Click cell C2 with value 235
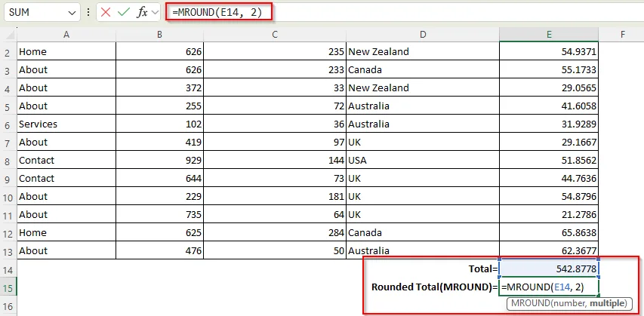The image size is (644, 316). (x=275, y=51)
